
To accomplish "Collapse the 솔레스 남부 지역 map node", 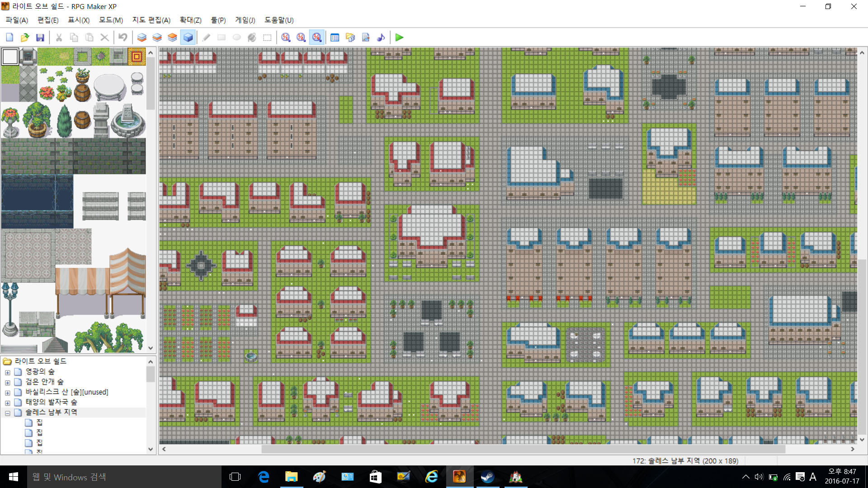I will point(8,413).
